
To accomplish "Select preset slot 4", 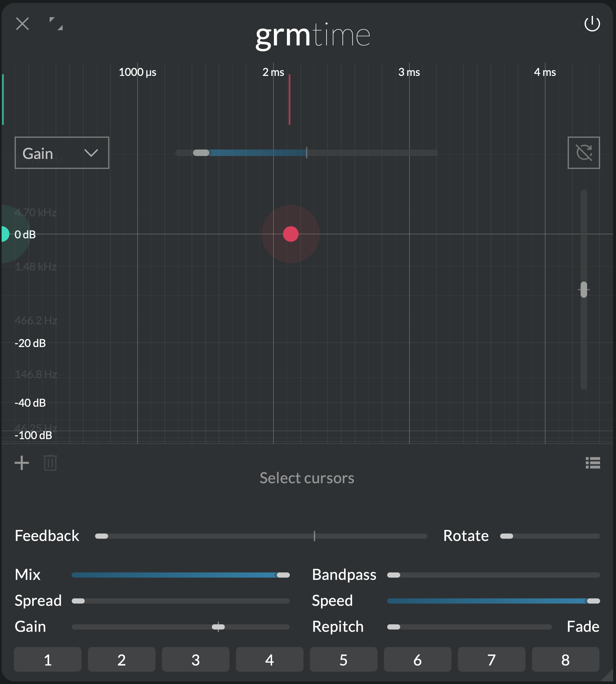I will coord(269,660).
